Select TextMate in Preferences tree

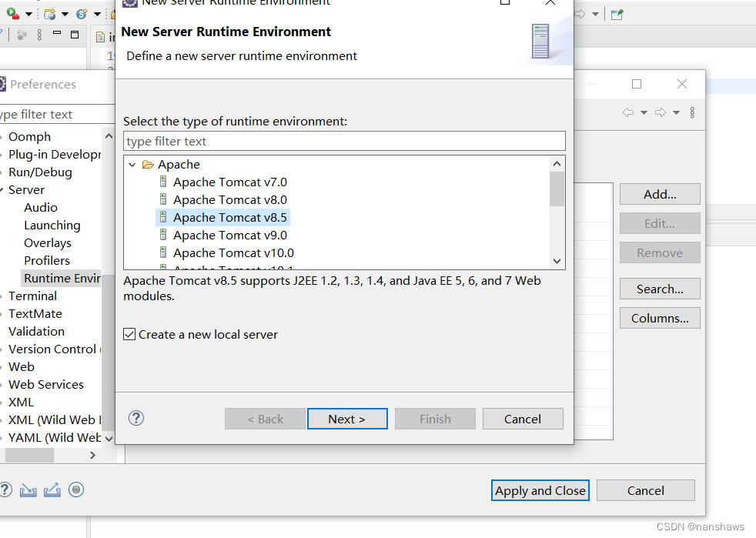click(35, 314)
